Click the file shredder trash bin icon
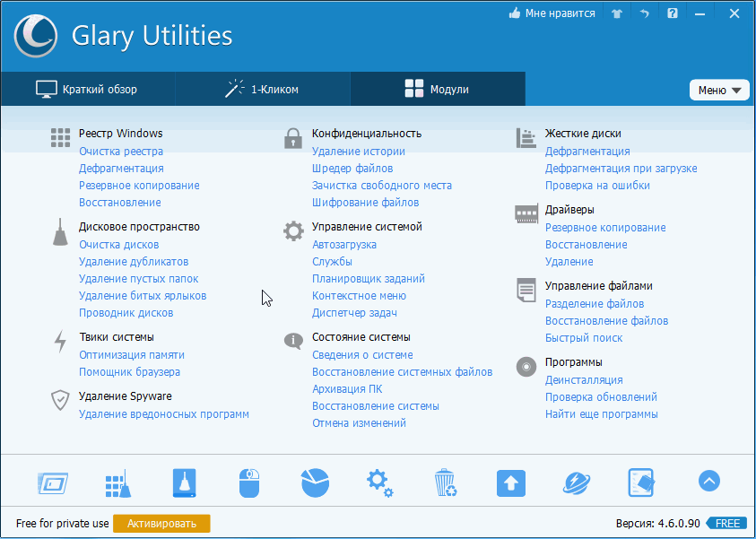 (x=445, y=482)
